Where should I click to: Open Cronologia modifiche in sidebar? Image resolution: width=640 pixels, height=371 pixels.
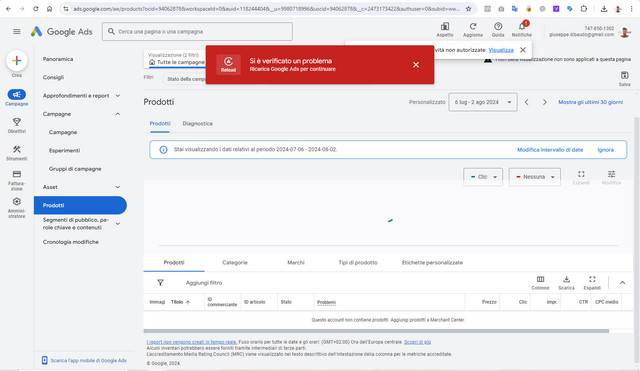(71, 242)
